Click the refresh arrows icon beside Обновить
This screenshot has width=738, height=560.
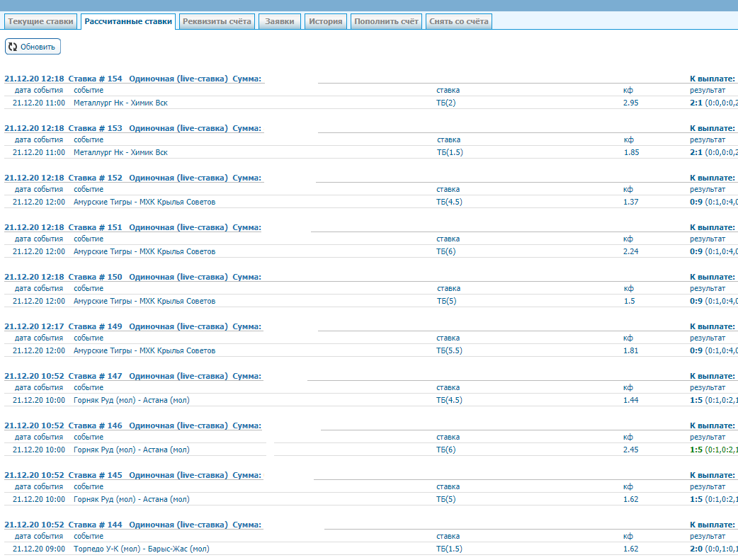(x=13, y=47)
